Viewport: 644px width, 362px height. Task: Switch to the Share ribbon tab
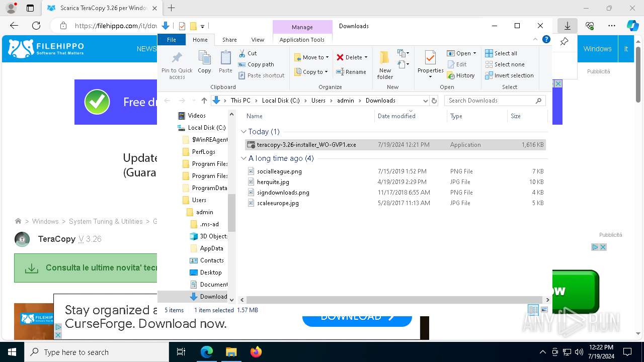point(229,40)
